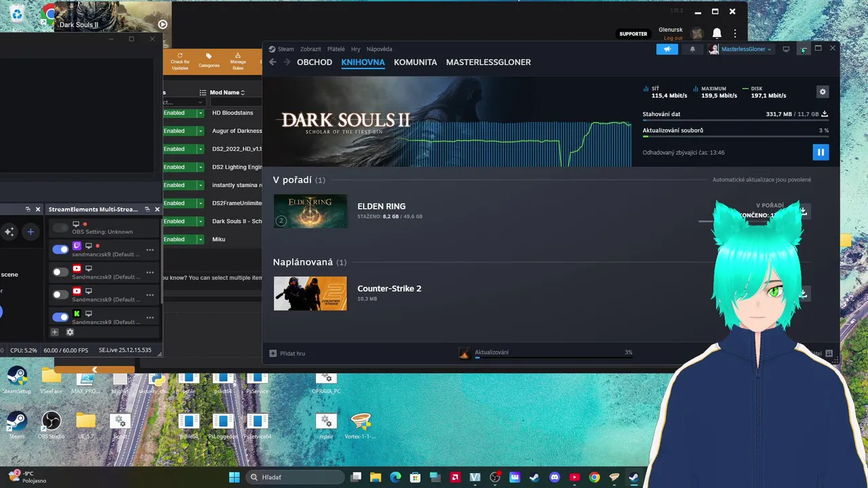
Task: Open Steam notifications bell
Action: pos(692,49)
